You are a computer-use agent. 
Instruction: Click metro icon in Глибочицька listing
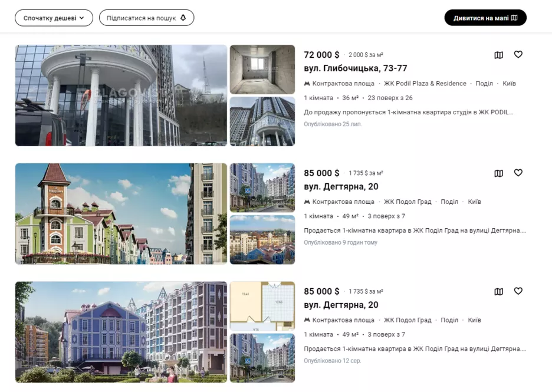coord(307,84)
